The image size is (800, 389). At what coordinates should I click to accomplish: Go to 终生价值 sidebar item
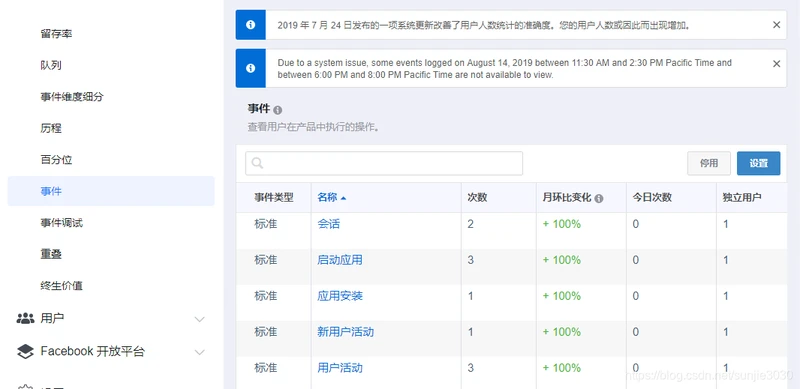click(x=62, y=286)
